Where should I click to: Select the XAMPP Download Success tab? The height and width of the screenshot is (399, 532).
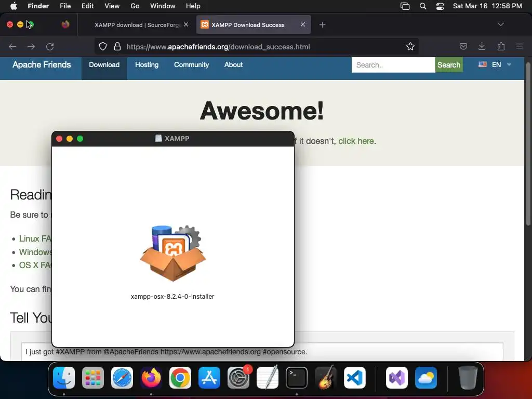[254, 25]
